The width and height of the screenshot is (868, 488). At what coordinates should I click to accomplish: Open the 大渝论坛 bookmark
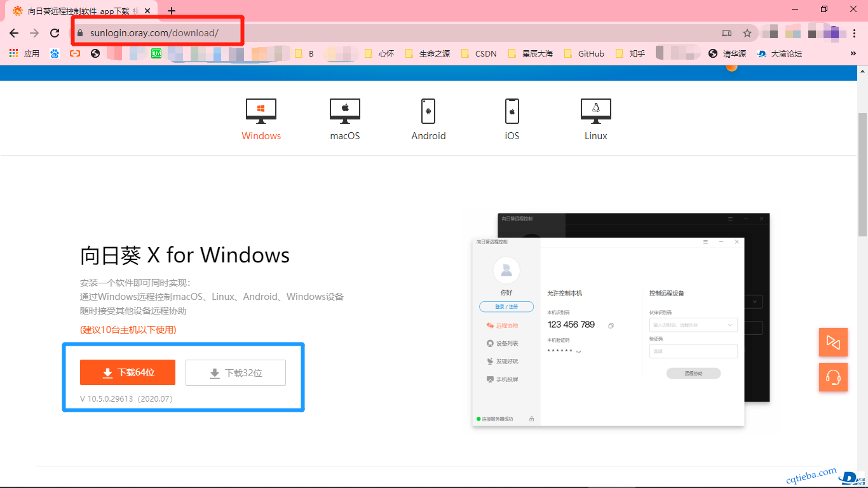point(780,54)
